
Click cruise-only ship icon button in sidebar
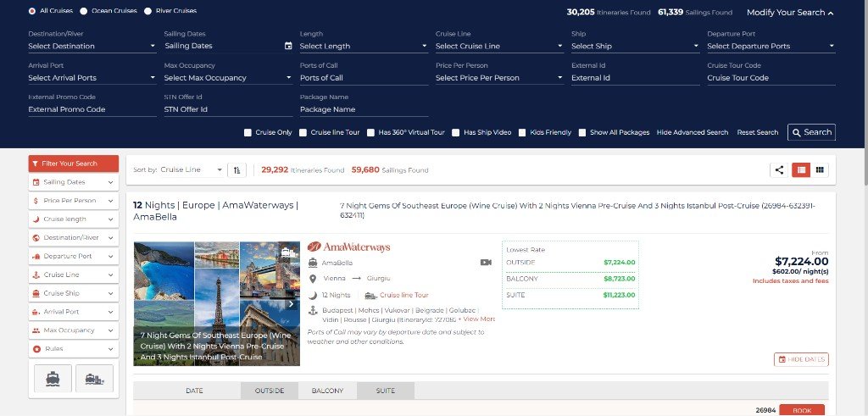click(x=53, y=379)
